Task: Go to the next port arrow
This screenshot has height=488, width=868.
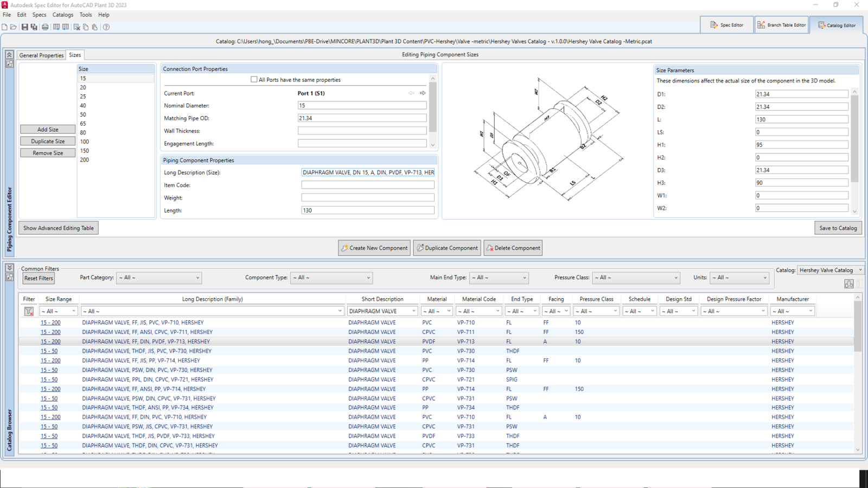Action: coord(423,93)
